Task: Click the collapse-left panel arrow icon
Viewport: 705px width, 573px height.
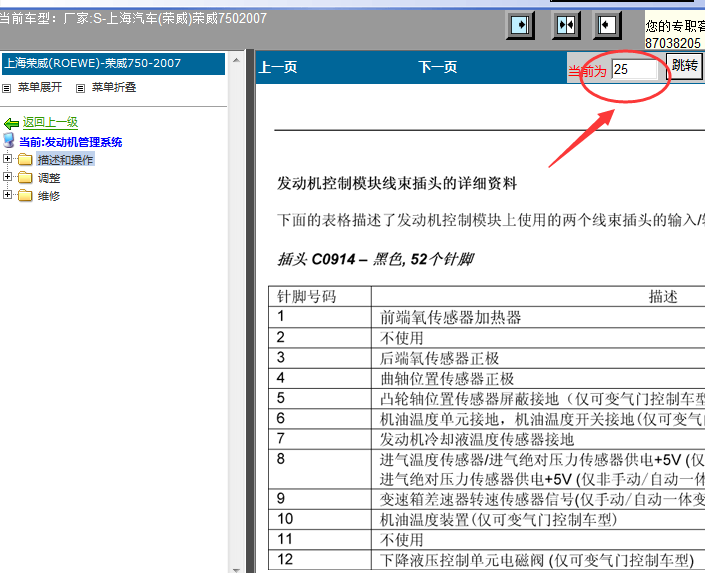Action: pyautogui.click(x=607, y=25)
